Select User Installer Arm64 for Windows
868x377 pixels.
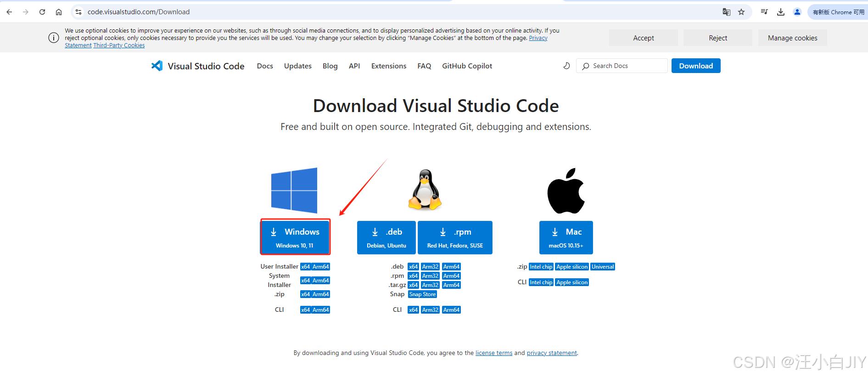click(x=321, y=267)
